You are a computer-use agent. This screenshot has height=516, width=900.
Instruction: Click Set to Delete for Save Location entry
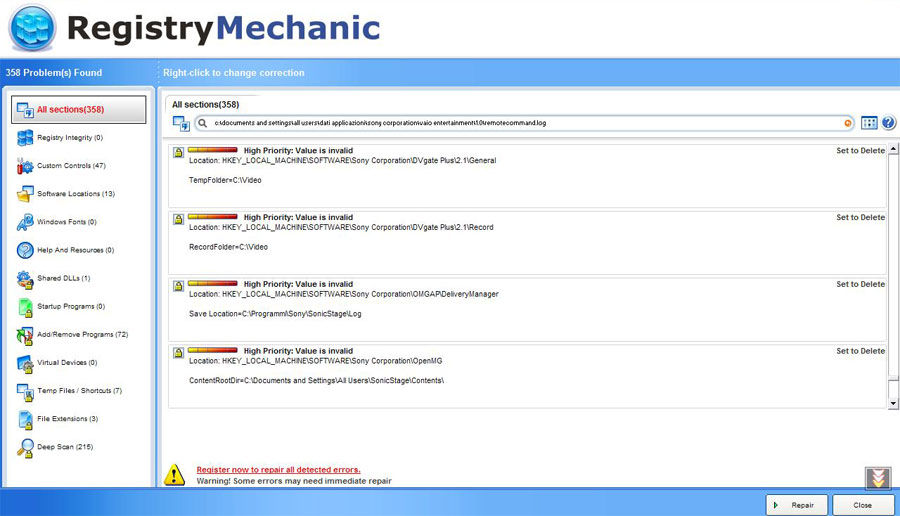point(860,284)
